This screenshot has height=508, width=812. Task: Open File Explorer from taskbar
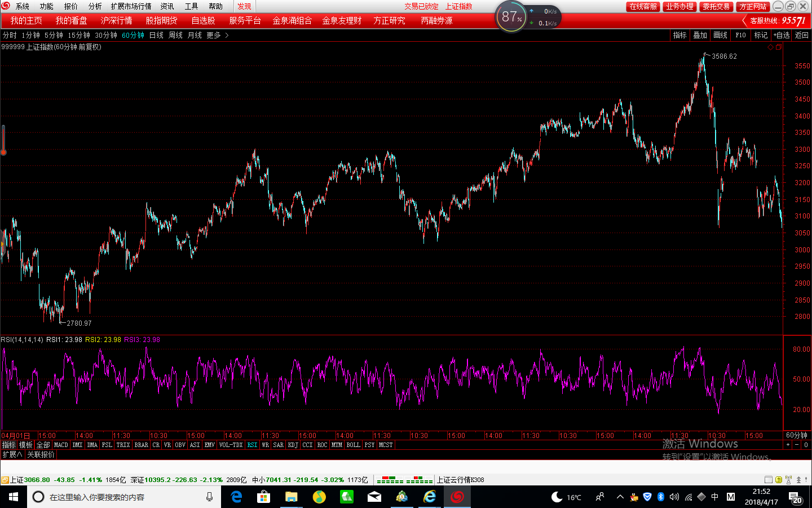(291, 497)
